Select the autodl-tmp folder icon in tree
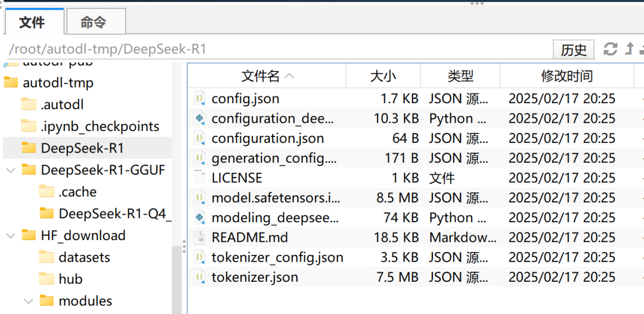 11,82
